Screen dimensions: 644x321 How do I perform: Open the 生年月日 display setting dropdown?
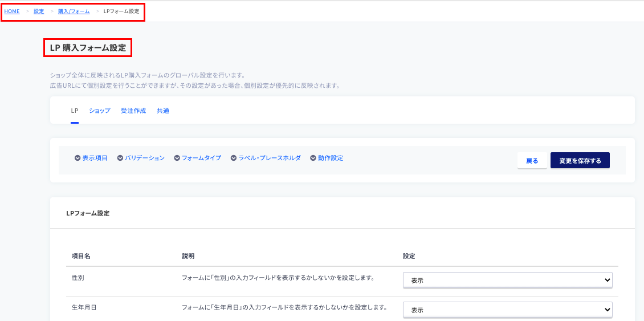pyautogui.click(x=508, y=310)
